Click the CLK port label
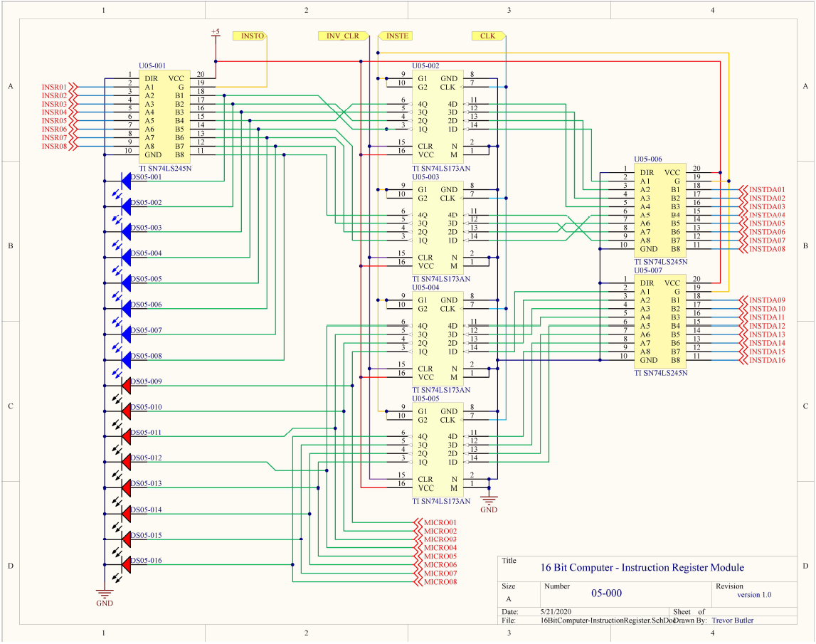The image size is (816, 644). click(x=488, y=36)
